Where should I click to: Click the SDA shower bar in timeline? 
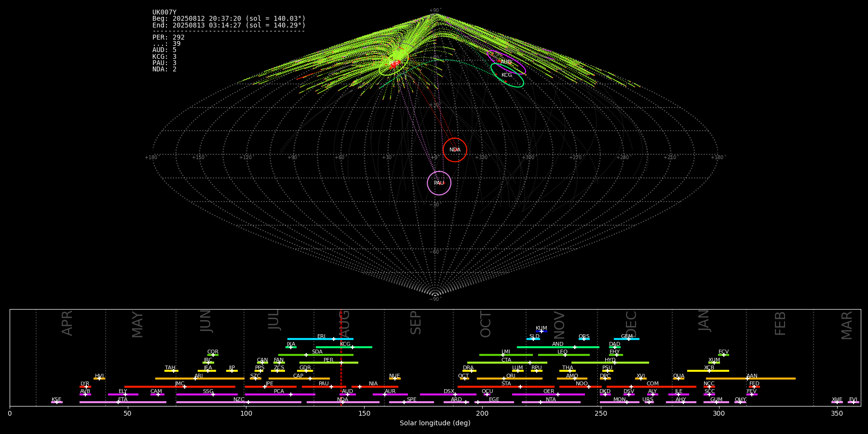pyautogui.click(x=316, y=354)
